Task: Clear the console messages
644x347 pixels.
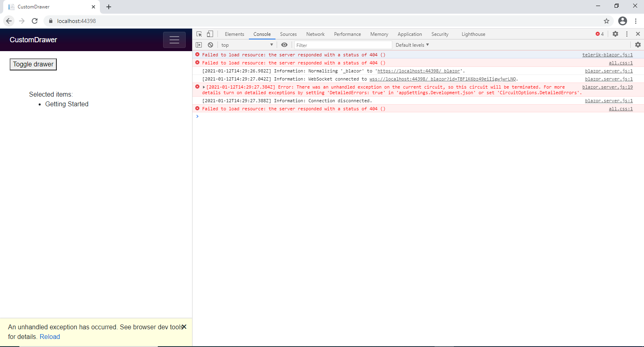Action: coord(210,45)
